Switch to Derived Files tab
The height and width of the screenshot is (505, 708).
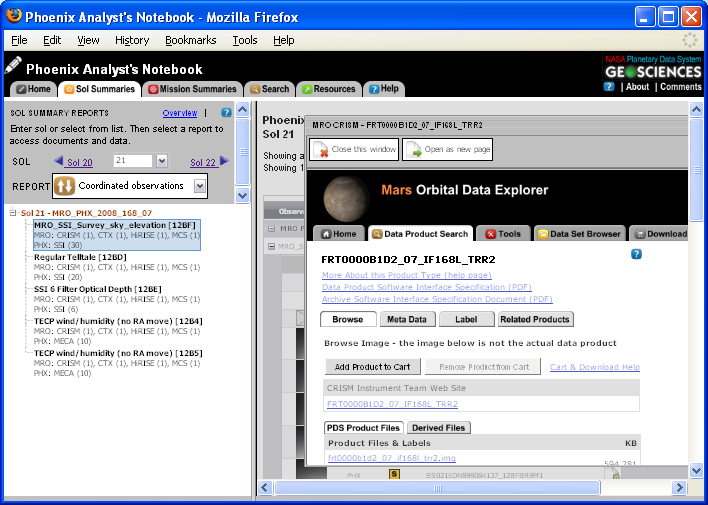point(438,428)
